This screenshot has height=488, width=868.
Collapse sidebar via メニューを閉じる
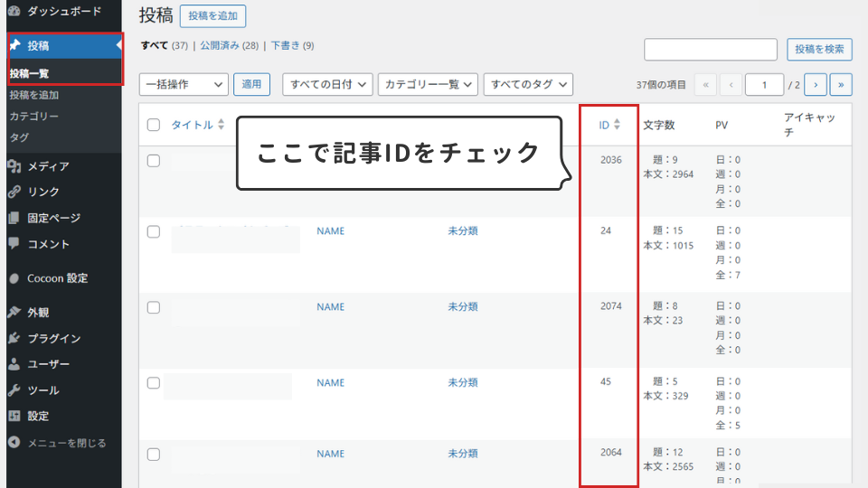[x=64, y=443]
